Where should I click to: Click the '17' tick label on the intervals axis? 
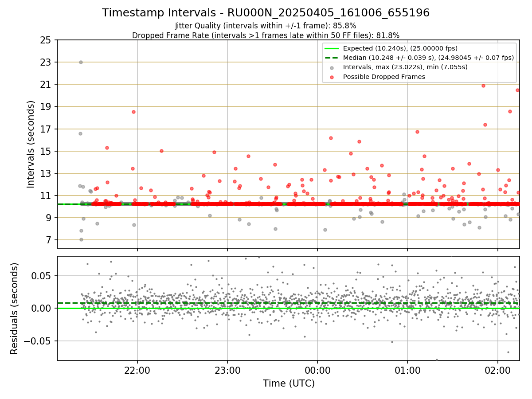click(46, 129)
